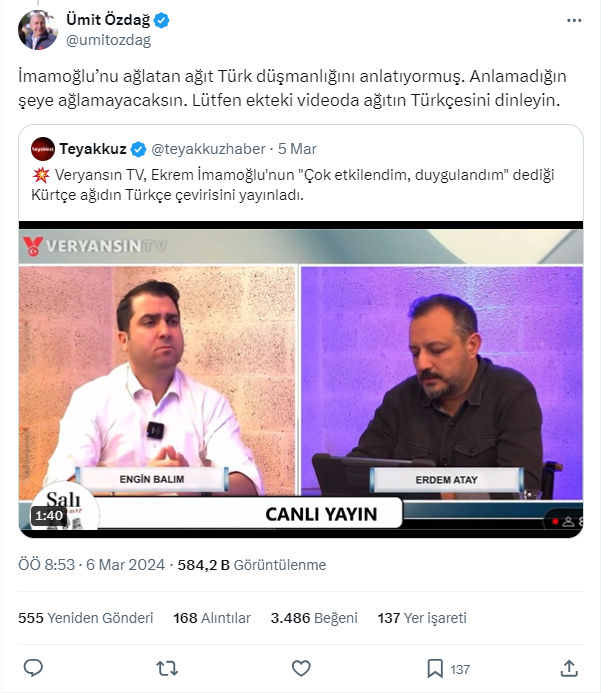
Task: Like the tweet with heart icon
Action: tap(301, 668)
